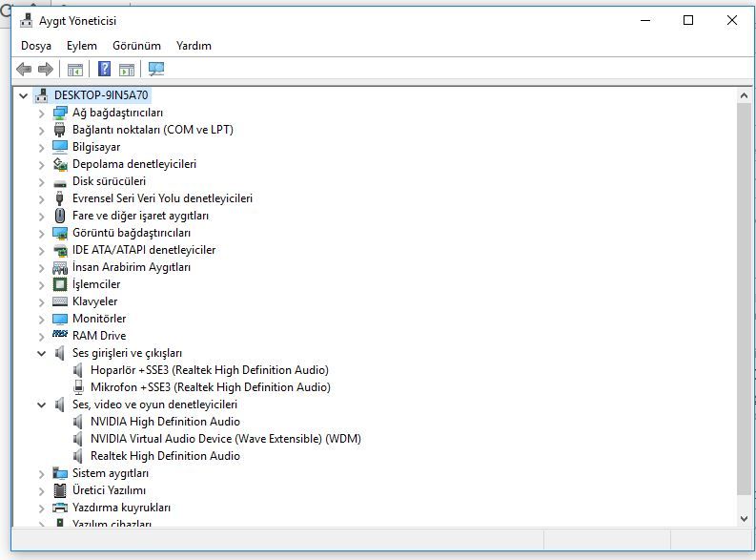The image size is (756, 560).
Task: Expand the Sistem aygıtları category
Action: (x=41, y=474)
